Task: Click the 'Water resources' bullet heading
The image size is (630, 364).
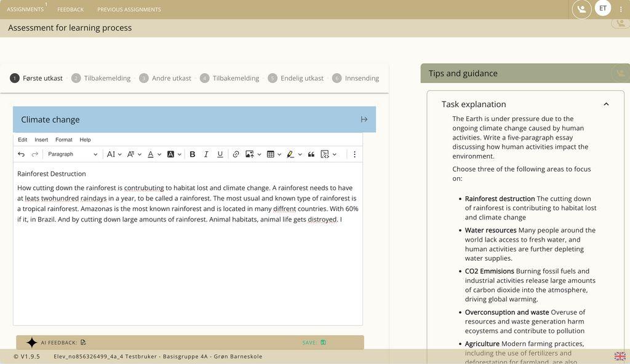Action: point(490,230)
